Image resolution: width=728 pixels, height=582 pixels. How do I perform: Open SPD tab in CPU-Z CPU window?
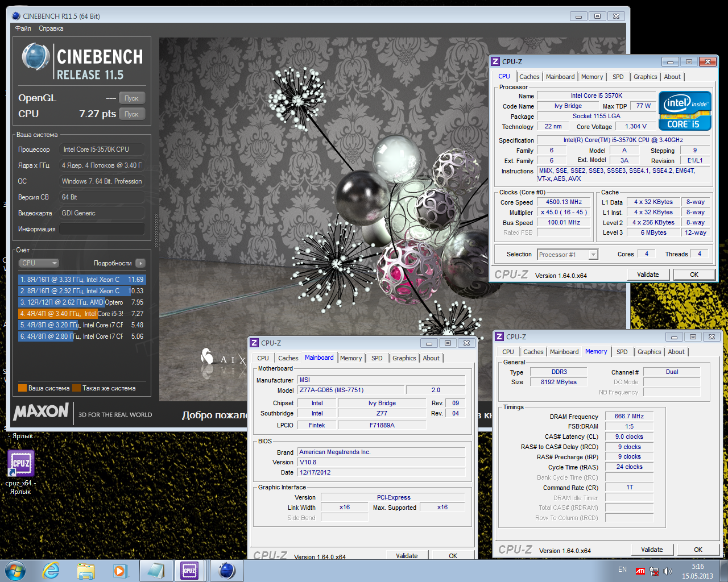(618, 77)
